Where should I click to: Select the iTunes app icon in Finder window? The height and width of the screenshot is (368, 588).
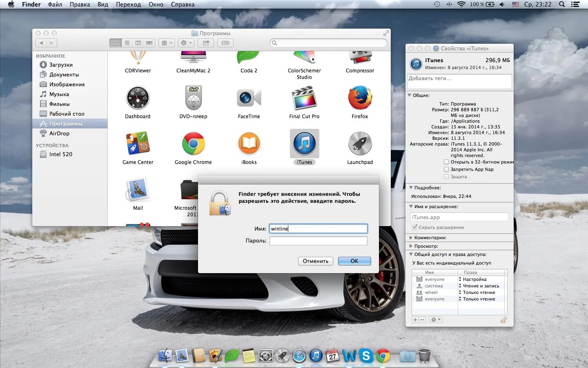click(304, 144)
